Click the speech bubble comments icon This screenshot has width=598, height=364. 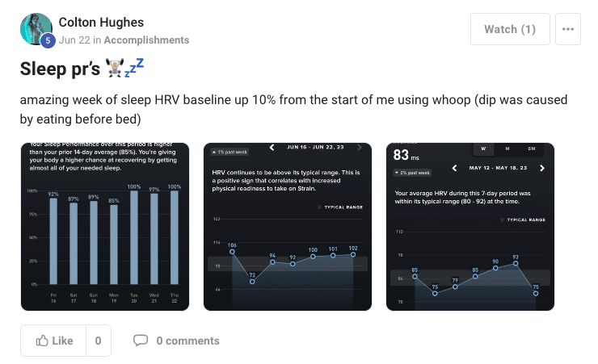(141, 341)
